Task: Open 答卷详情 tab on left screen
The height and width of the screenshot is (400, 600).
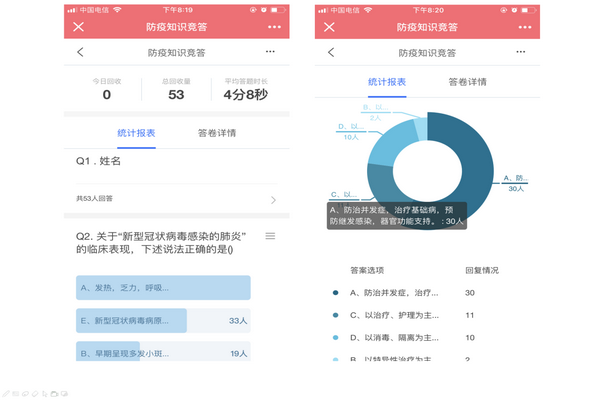Action: (x=217, y=132)
